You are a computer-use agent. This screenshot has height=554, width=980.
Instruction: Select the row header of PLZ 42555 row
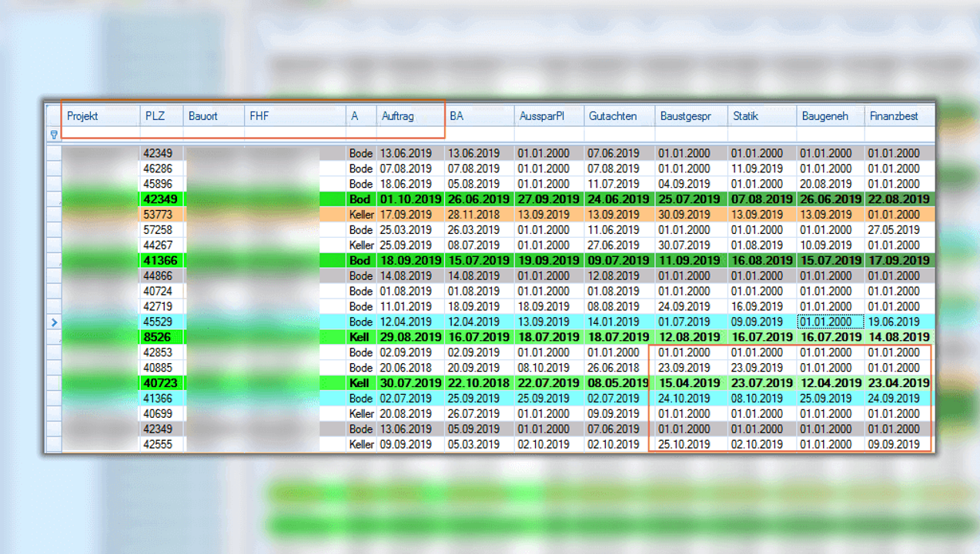[x=54, y=444]
